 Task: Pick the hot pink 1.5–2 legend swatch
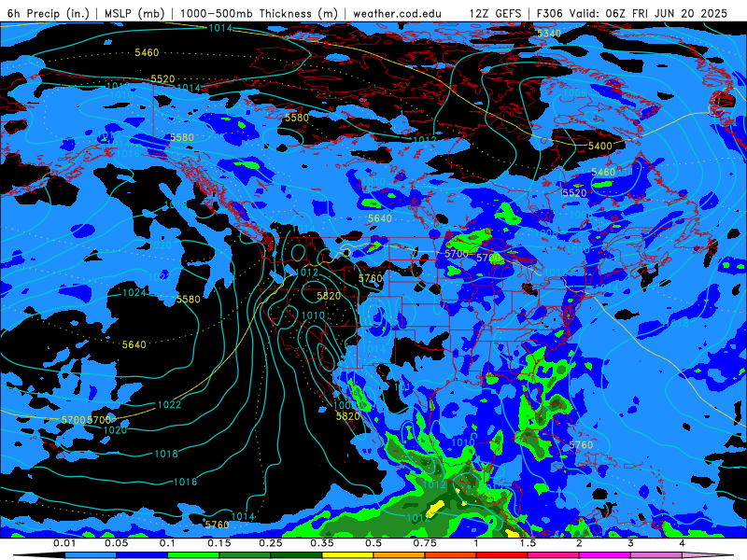pos(554,555)
